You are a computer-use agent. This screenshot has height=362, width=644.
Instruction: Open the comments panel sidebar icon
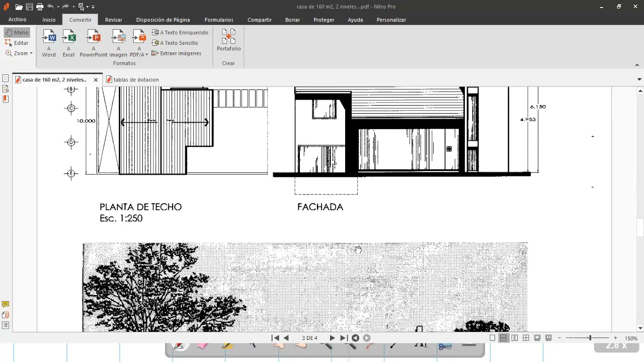[6, 305]
